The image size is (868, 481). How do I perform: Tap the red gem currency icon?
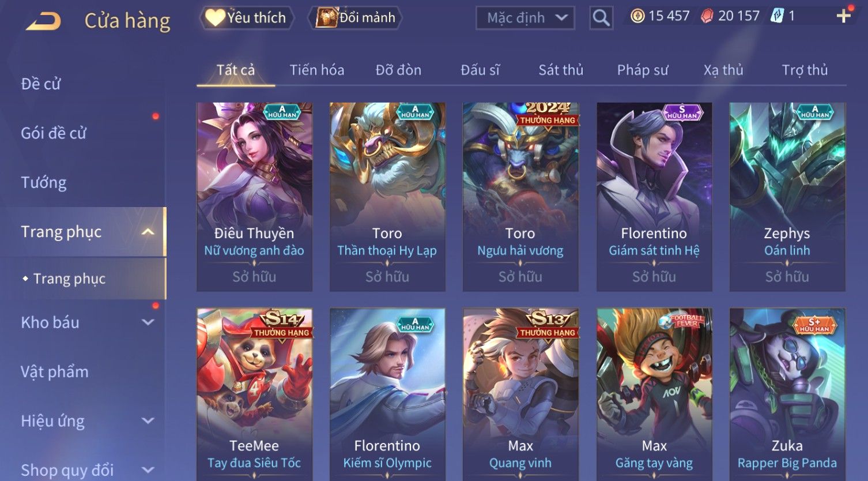tap(707, 16)
